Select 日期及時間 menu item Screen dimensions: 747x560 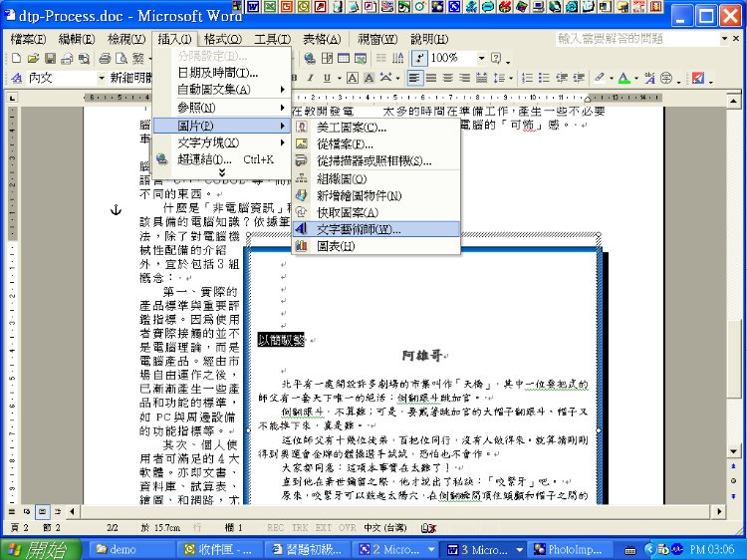pyautogui.click(x=222, y=73)
